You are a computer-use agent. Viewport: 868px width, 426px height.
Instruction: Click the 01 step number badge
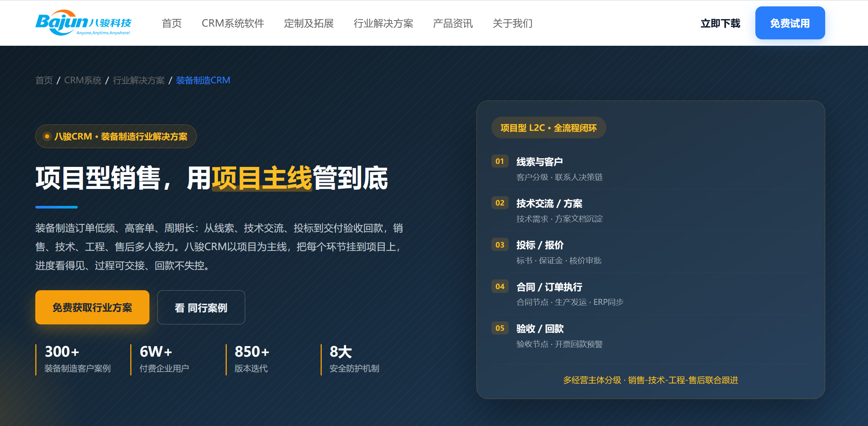pos(500,161)
